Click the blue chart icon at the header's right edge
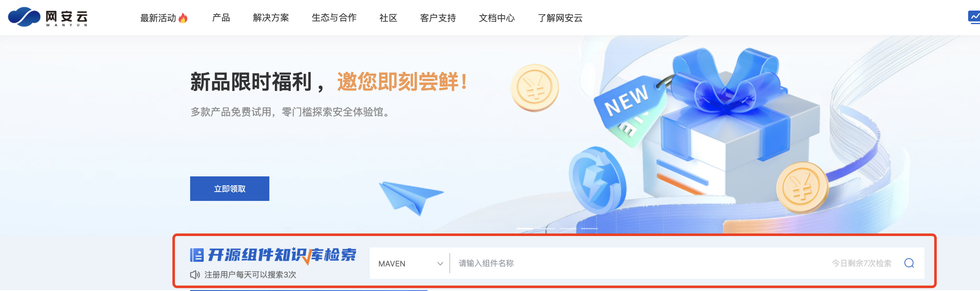Image resolution: width=980 pixels, height=291 pixels. (974, 17)
